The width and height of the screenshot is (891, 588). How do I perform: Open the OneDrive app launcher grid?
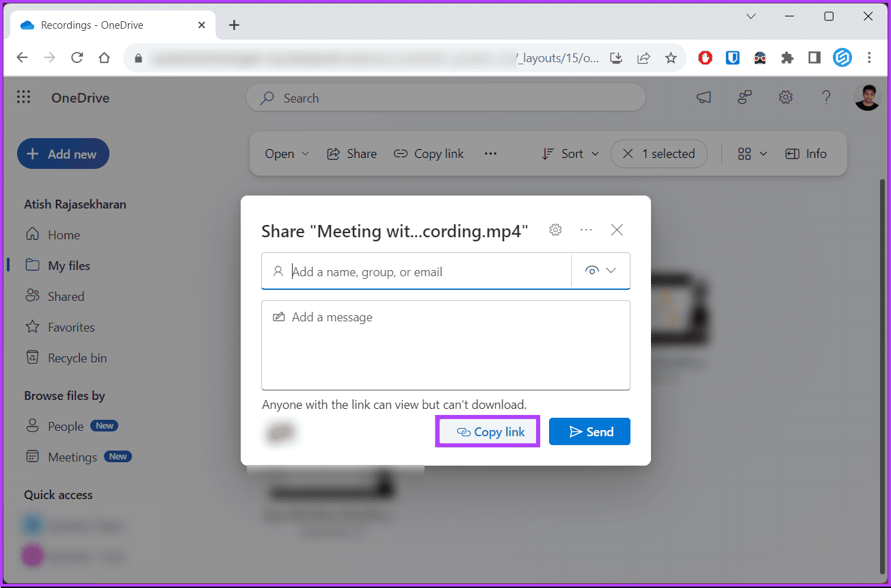tap(24, 98)
